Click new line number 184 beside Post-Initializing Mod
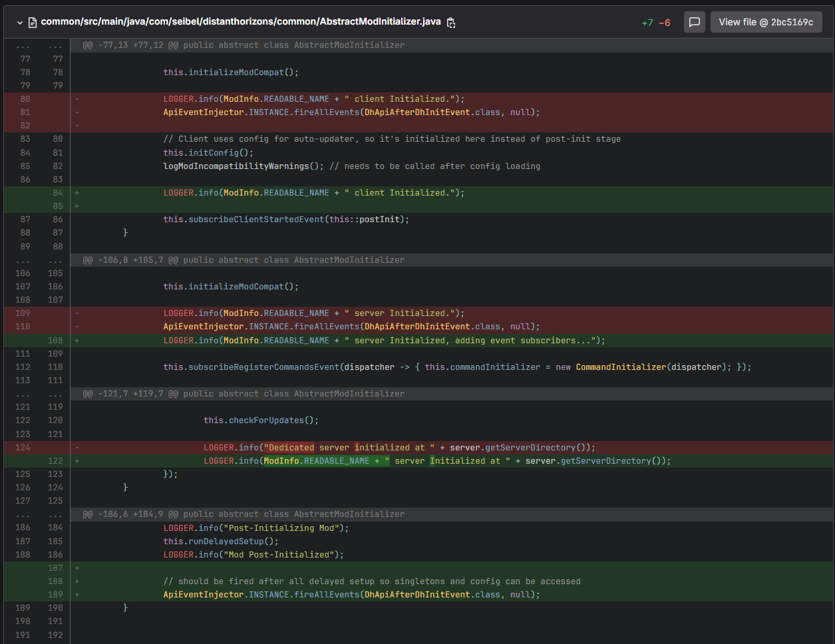Viewport: 835px width, 644px height. coord(55,528)
